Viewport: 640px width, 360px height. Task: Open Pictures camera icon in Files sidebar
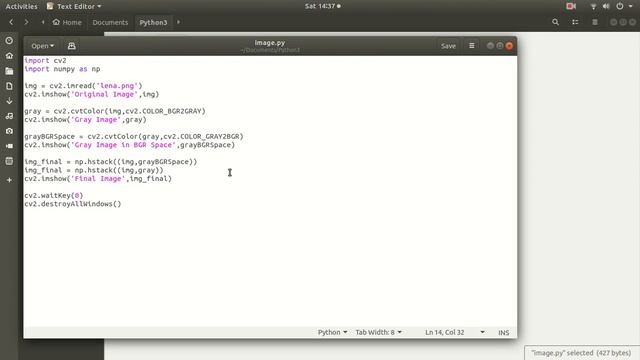[9, 131]
